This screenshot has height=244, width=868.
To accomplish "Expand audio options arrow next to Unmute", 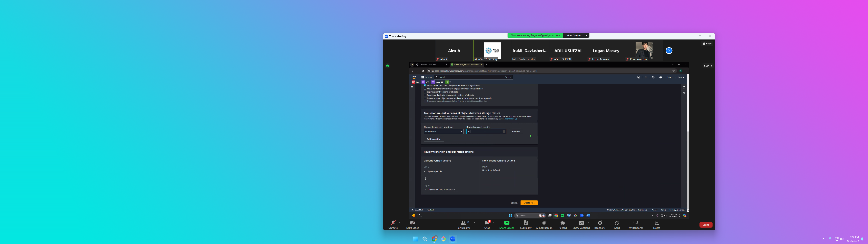I will (400, 223).
